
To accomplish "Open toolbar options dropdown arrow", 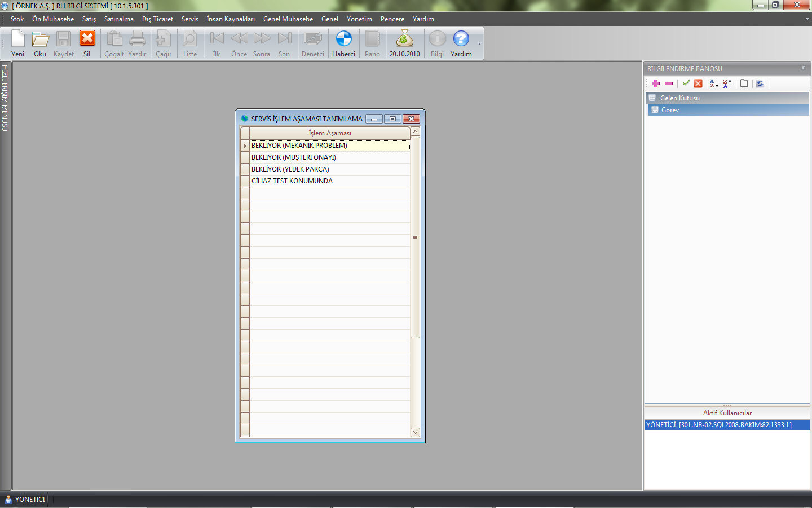I will coord(479,44).
